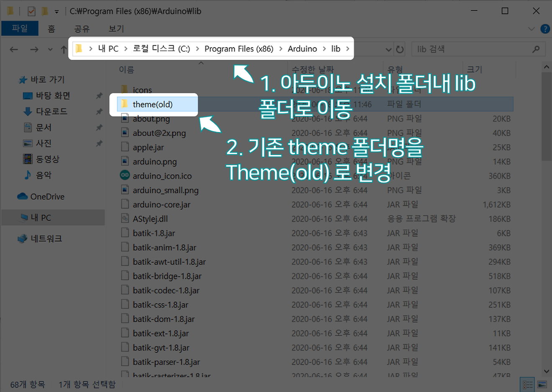Click Arduino breadcrumb in address bar
The width and height of the screenshot is (552, 392).
point(302,48)
